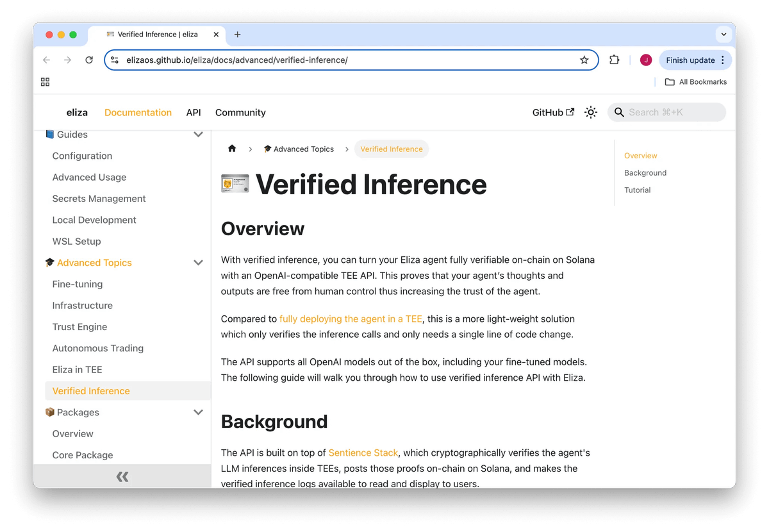This screenshot has width=769, height=532.
Task: Click the browser forward arrow
Action: tap(67, 60)
